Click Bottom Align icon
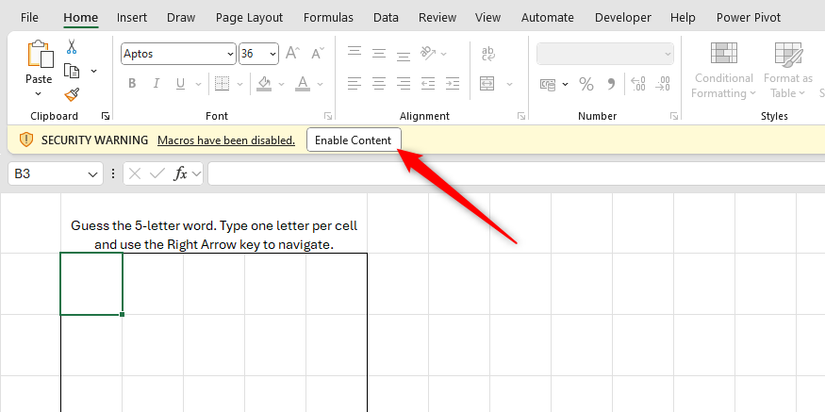This screenshot has width=825, height=412. [404, 55]
